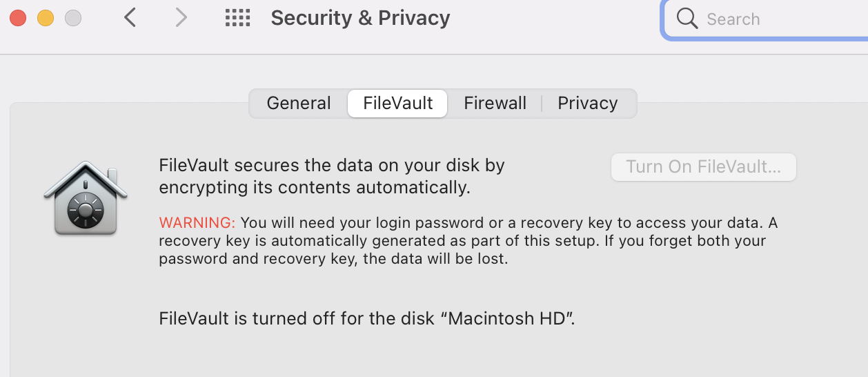Click the red WARNING label

point(197,223)
